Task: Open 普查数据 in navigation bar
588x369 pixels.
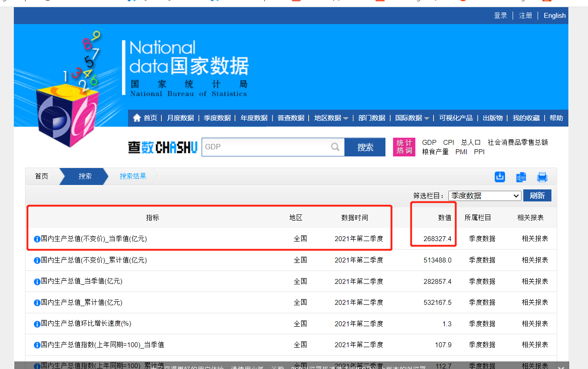Action: click(x=291, y=118)
